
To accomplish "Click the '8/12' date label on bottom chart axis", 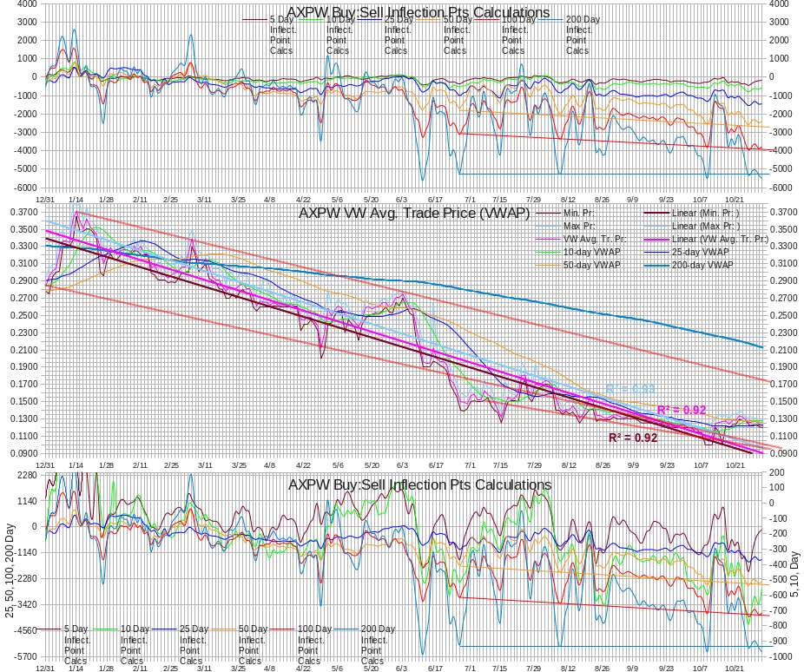I will [x=568, y=669].
